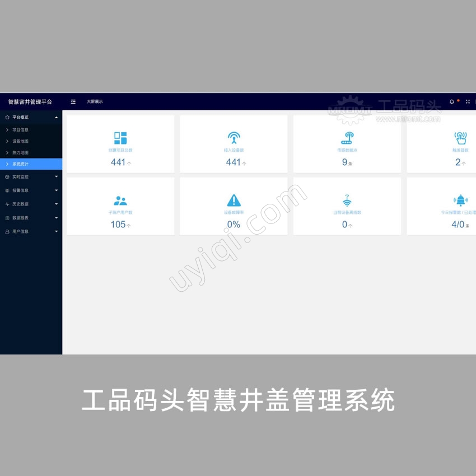Click the 创建项目总数 label
This screenshot has width=476, height=476.
[x=120, y=150]
